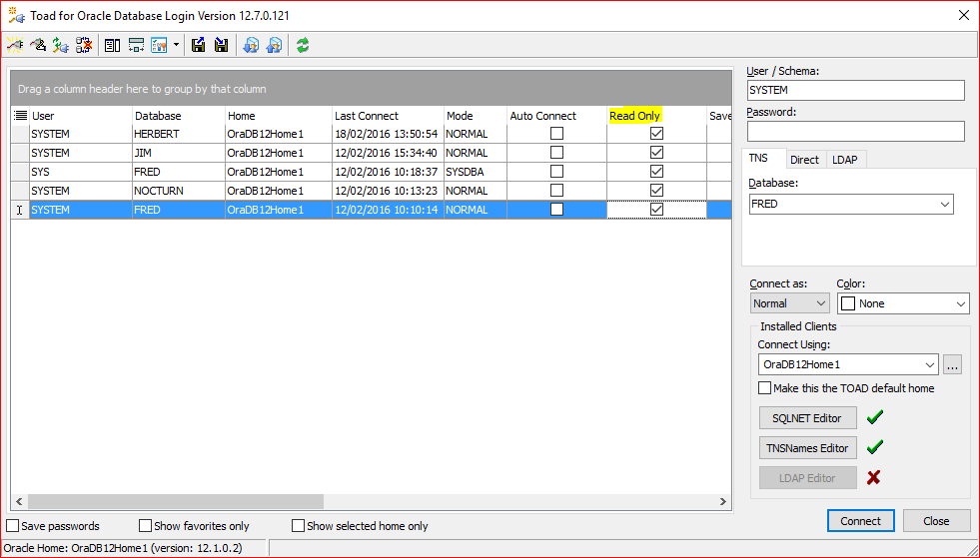Screen dimensions: 980x558
Task: Click the Connect button
Action: (x=861, y=521)
